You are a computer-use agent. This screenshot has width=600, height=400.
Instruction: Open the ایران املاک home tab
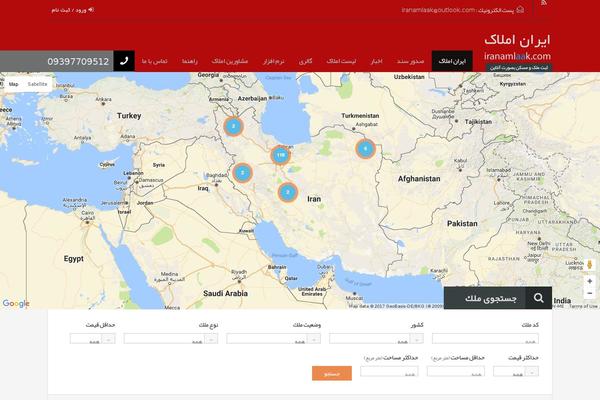point(452,61)
